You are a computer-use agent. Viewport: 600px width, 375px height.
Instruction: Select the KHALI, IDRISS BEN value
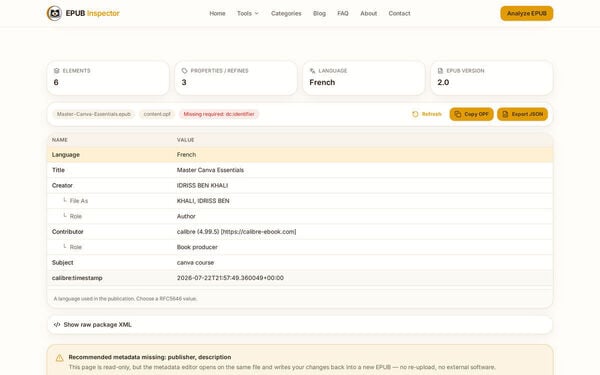(x=203, y=201)
